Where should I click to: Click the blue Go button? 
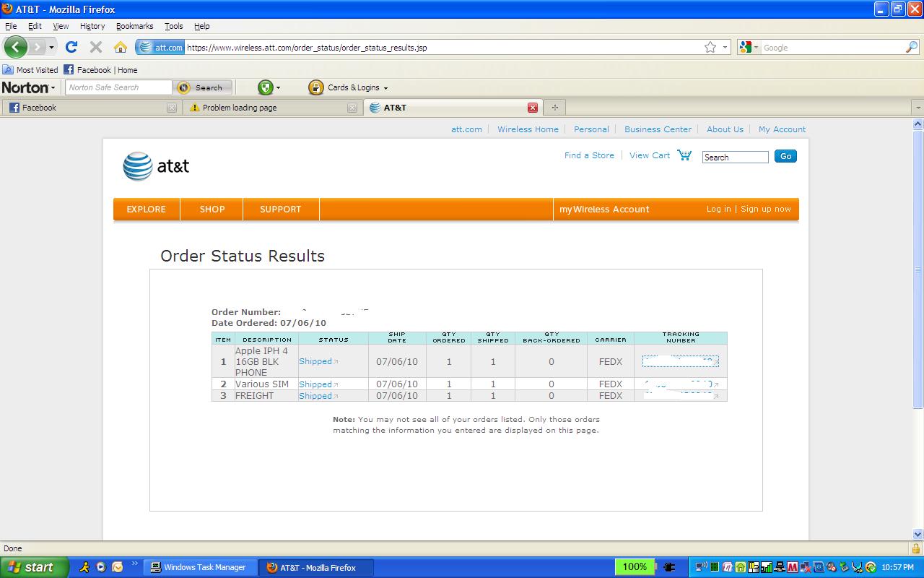tap(785, 156)
